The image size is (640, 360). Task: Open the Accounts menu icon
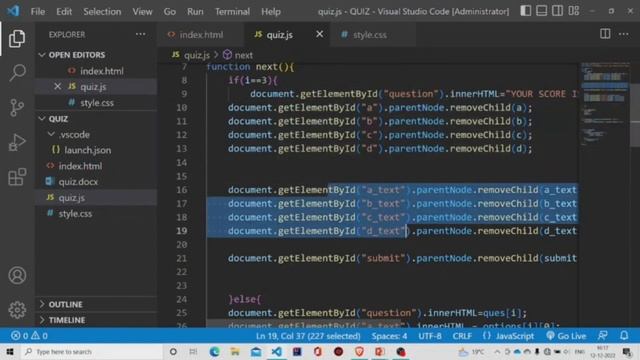coord(17,276)
